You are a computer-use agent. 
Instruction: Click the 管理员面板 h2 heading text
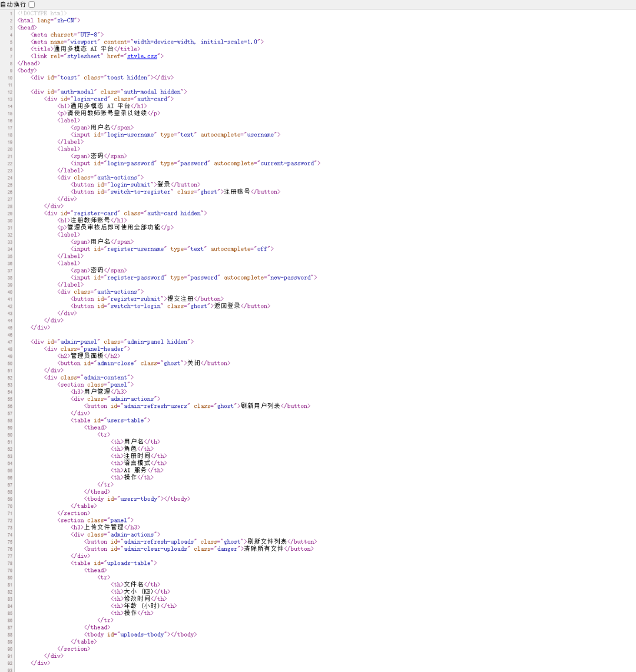coord(87,356)
